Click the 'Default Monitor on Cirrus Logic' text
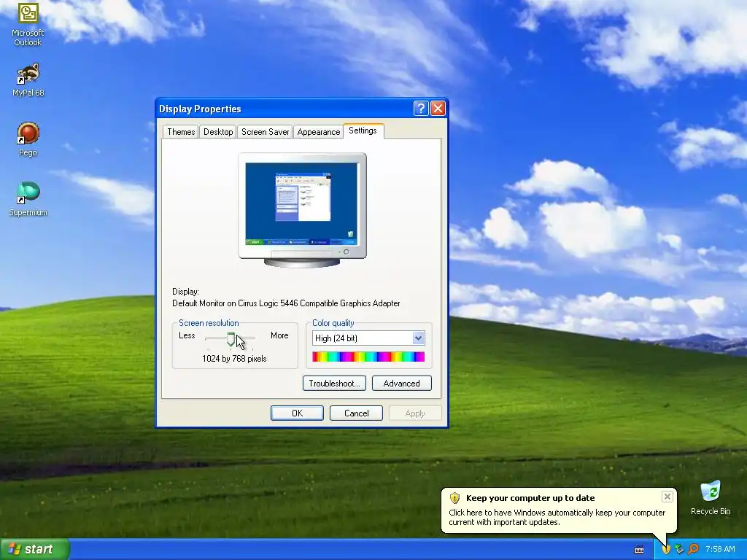The width and height of the screenshot is (747, 560). (x=286, y=303)
